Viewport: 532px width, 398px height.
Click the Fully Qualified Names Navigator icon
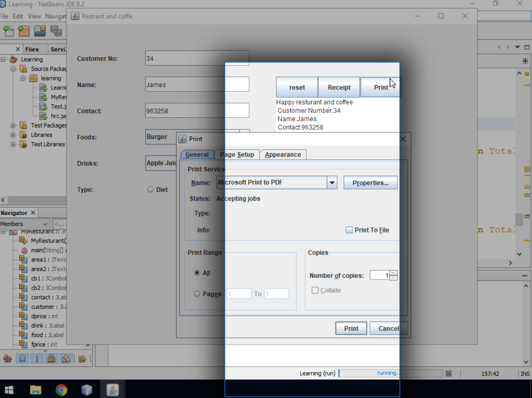pyautogui.click(x=82, y=358)
